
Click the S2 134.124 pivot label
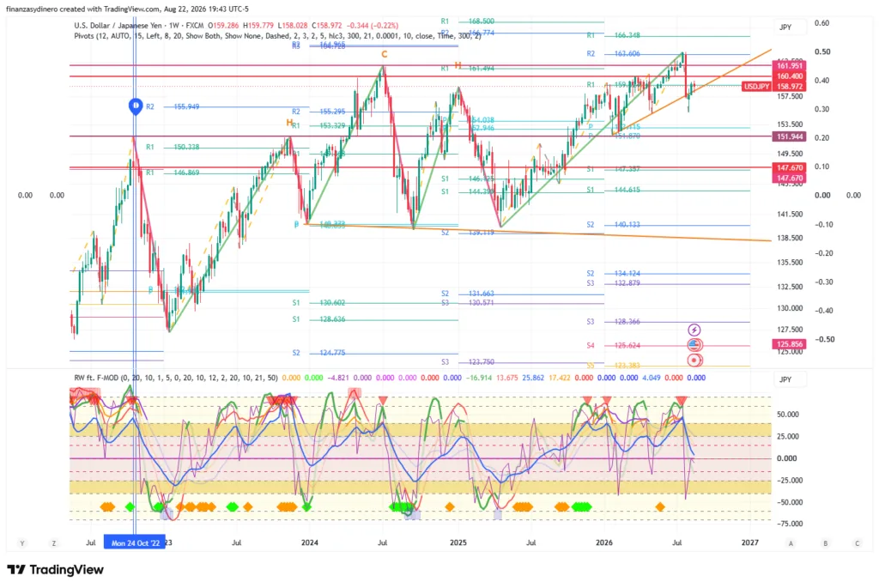coord(613,274)
